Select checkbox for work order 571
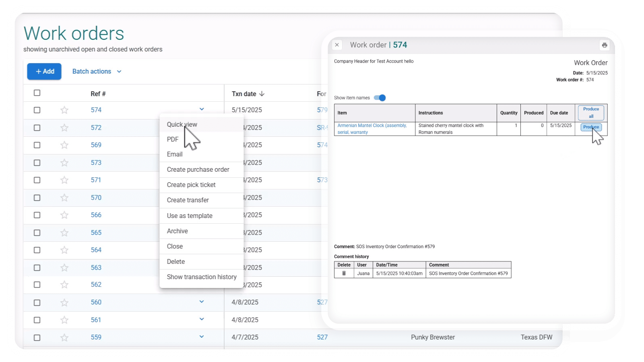Image resolution: width=644 pixels, height=362 pixels. [x=37, y=180]
